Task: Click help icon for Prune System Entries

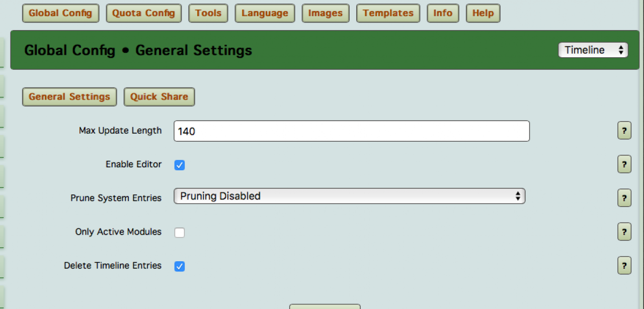Action: click(624, 198)
